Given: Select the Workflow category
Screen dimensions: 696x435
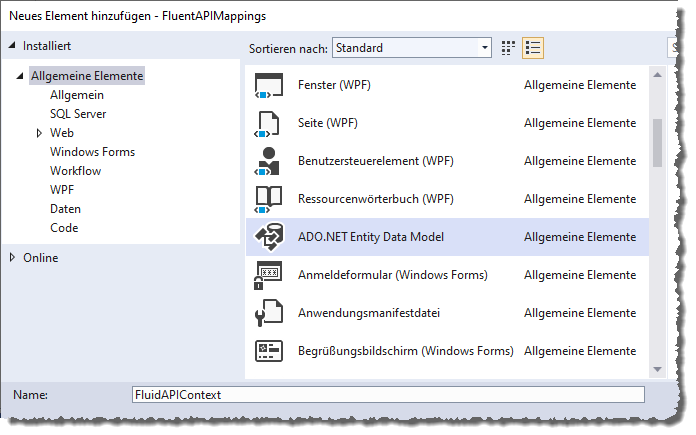Looking at the screenshot, I should (75, 171).
